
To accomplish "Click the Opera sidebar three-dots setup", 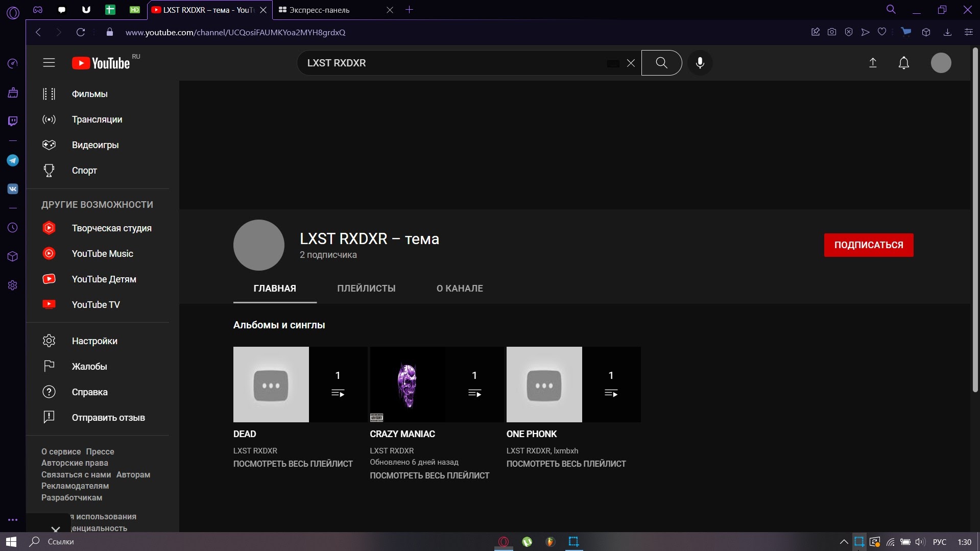I will (x=13, y=520).
